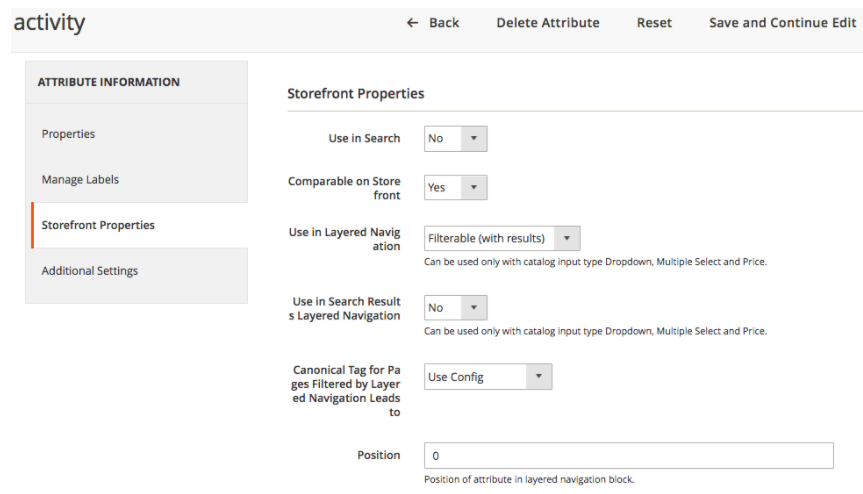
Task: Click the Storefront Properties section heading
Action: (356, 93)
